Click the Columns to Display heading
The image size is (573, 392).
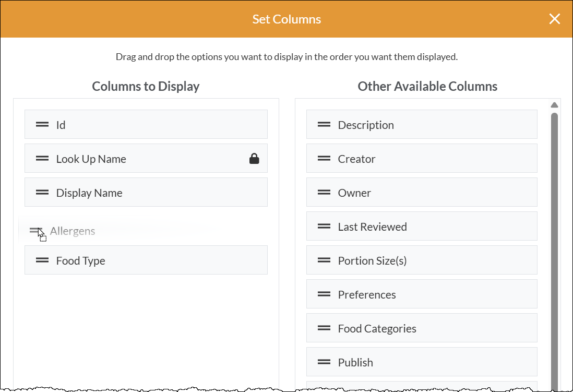[146, 86]
